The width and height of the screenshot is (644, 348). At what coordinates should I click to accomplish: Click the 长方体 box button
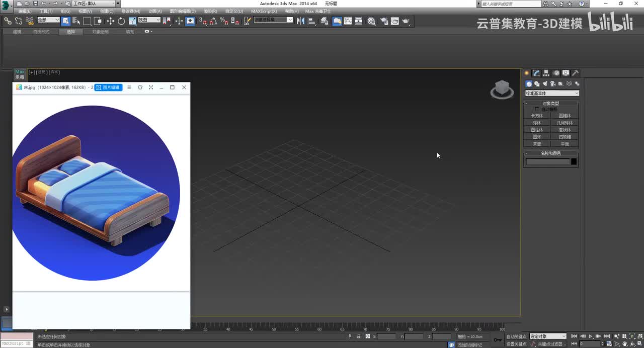537,116
